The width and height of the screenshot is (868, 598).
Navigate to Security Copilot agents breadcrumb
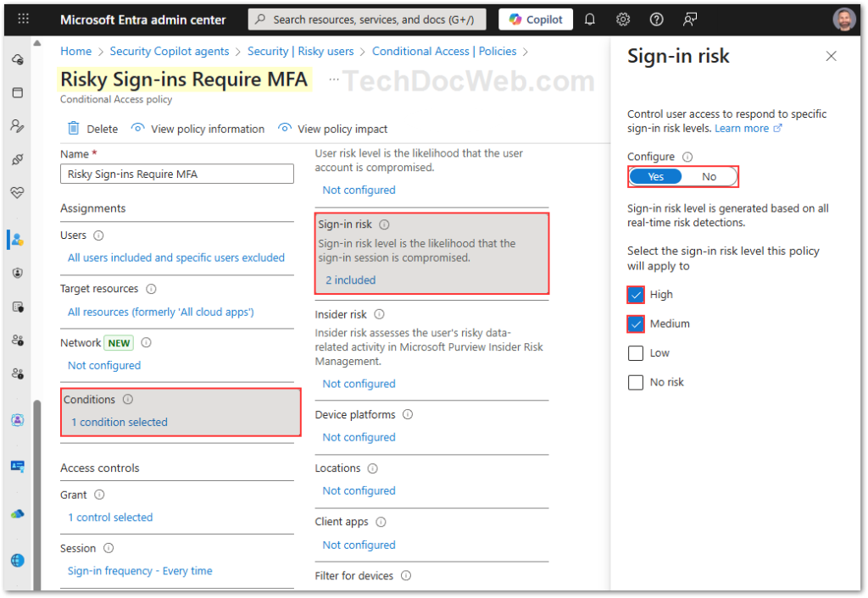click(x=170, y=51)
